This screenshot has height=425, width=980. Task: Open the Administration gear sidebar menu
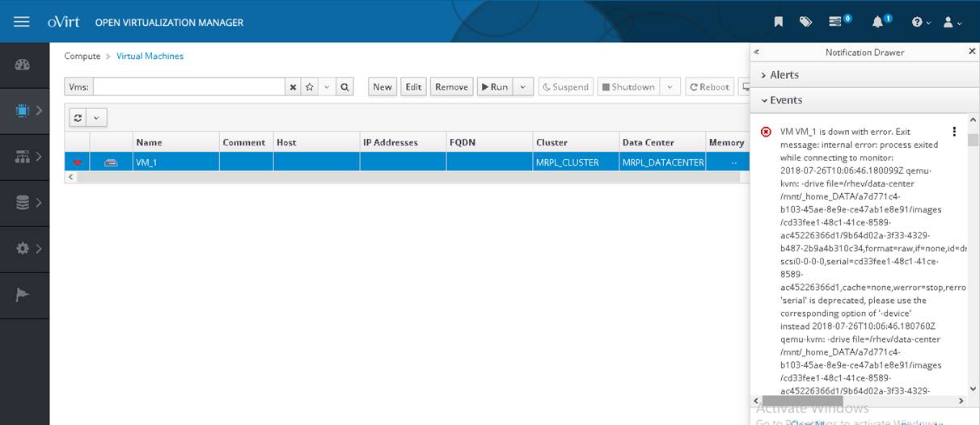pyautogui.click(x=24, y=249)
